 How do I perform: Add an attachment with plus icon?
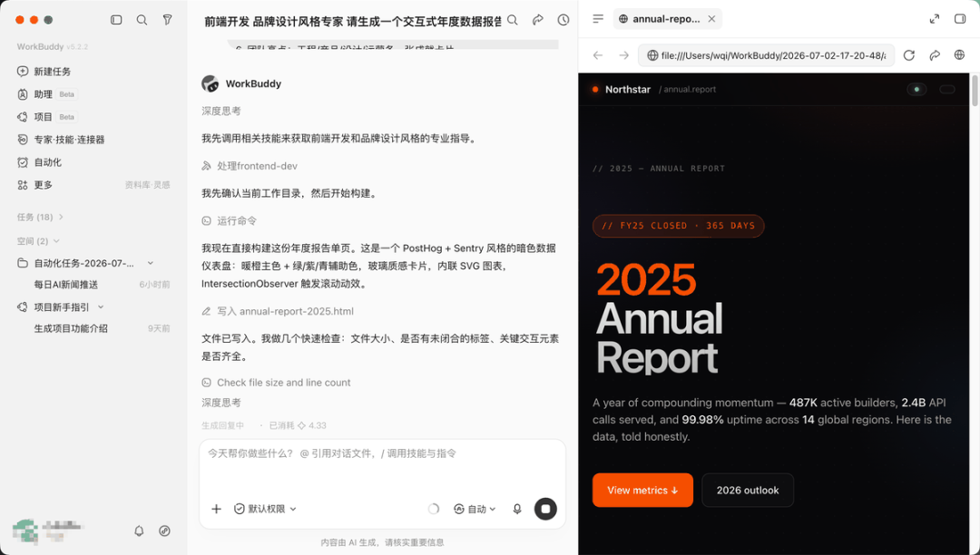coord(216,509)
